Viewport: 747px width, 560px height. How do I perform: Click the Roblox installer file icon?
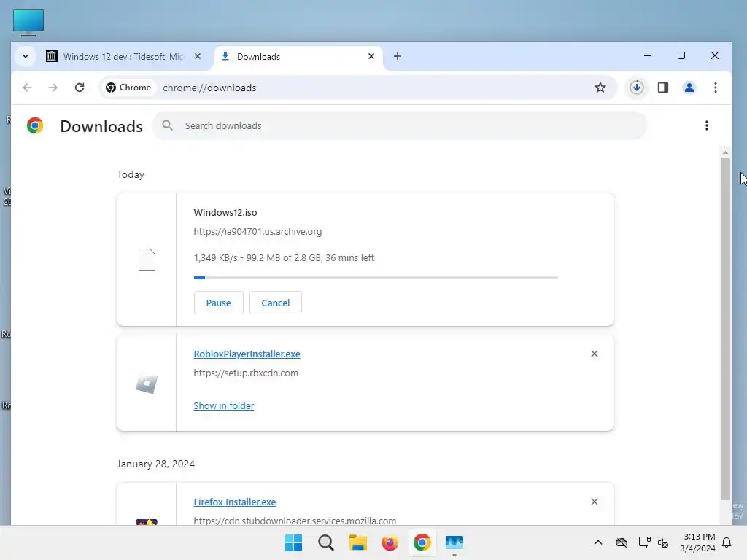pyautogui.click(x=147, y=384)
